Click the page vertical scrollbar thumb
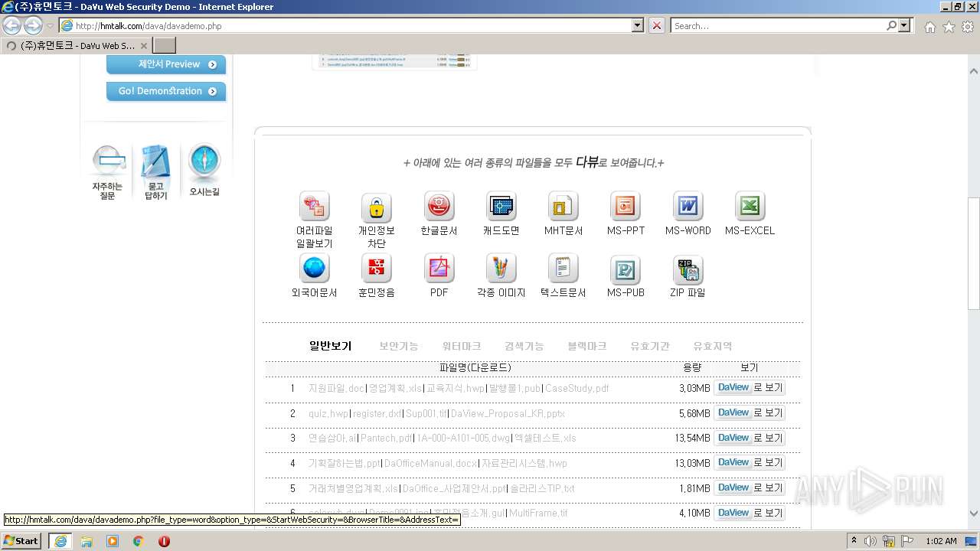 (973, 253)
